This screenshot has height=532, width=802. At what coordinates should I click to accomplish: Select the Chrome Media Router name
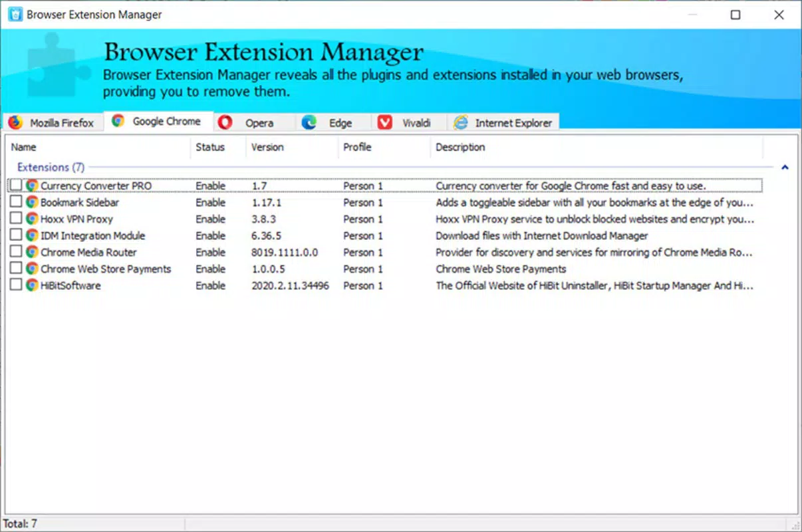click(x=88, y=253)
